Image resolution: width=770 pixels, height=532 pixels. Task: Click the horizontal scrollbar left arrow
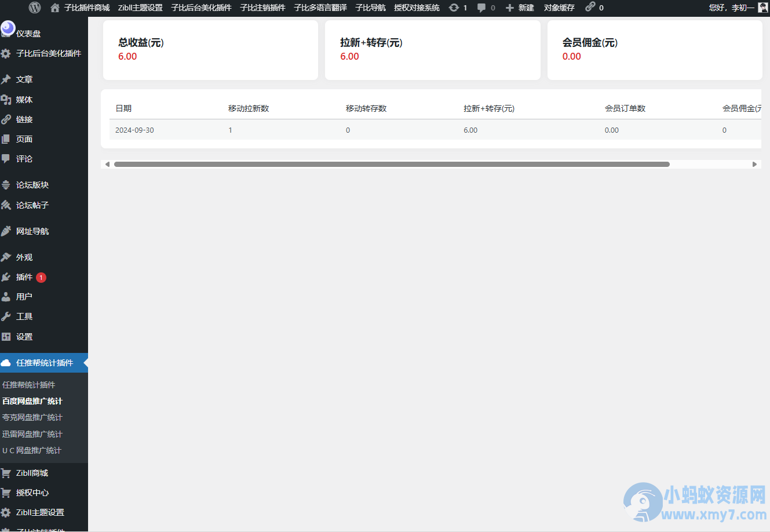pyautogui.click(x=107, y=164)
